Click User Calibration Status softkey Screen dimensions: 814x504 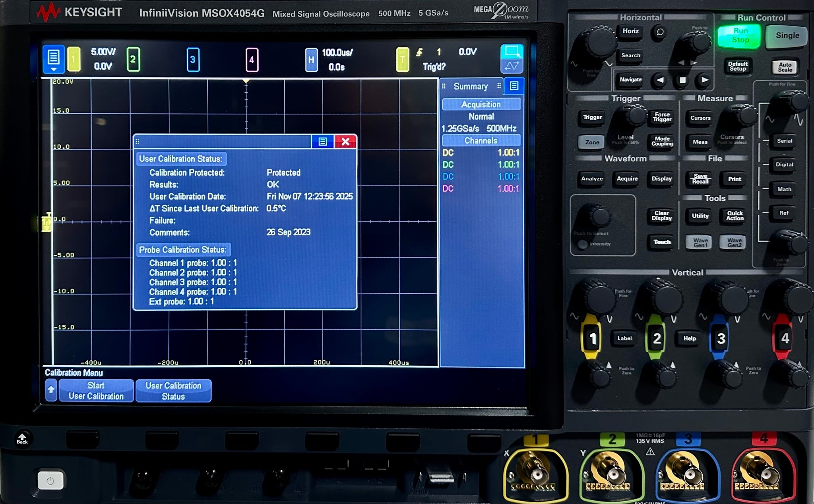click(x=173, y=391)
